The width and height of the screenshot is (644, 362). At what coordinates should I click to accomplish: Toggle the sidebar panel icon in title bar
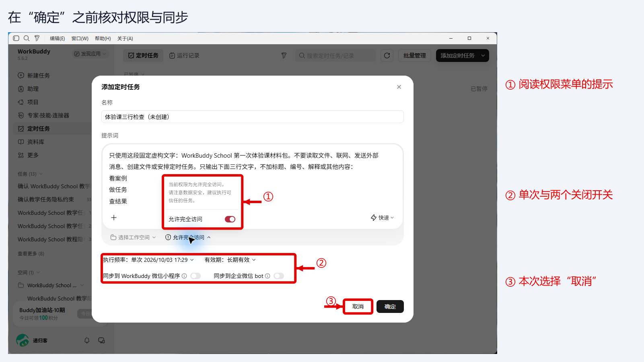16,38
